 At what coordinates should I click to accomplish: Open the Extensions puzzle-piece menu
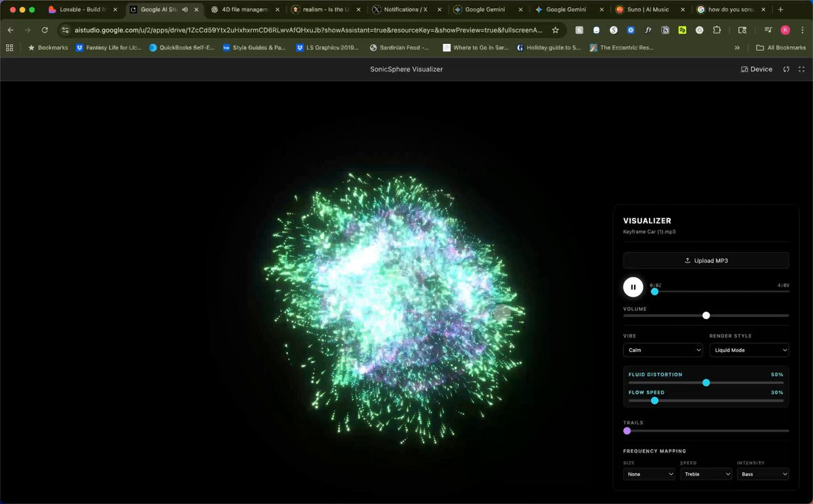(717, 30)
